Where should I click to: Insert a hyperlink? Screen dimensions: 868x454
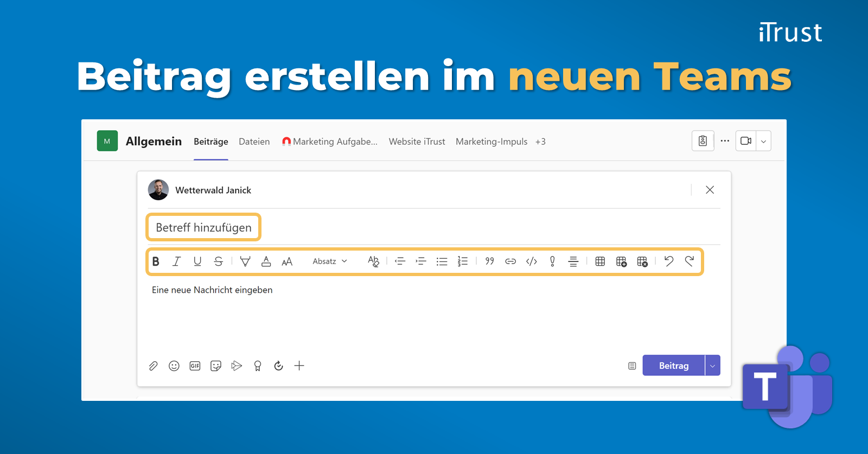pos(510,261)
